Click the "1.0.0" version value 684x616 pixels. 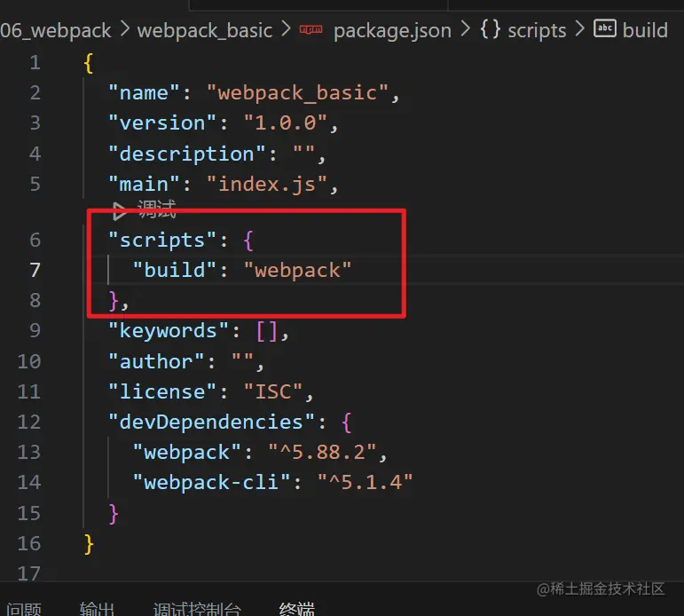286,123
